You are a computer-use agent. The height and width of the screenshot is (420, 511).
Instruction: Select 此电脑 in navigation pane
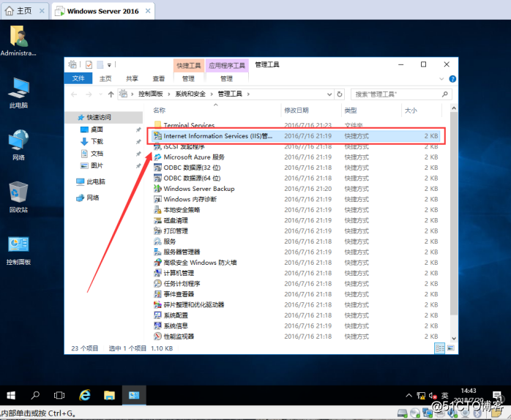[x=96, y=181]
